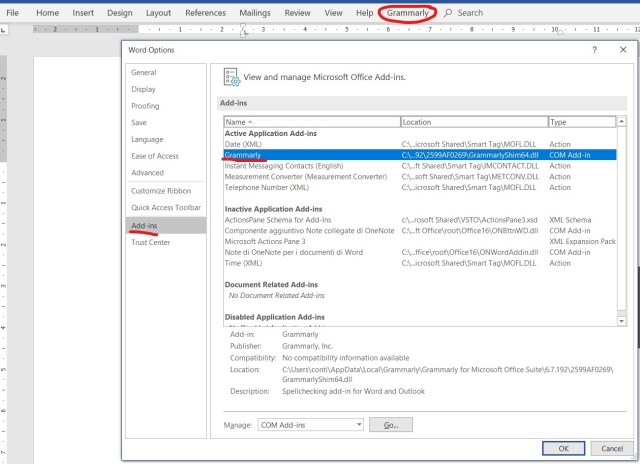Close the Word Options dialog

[623, 49]
